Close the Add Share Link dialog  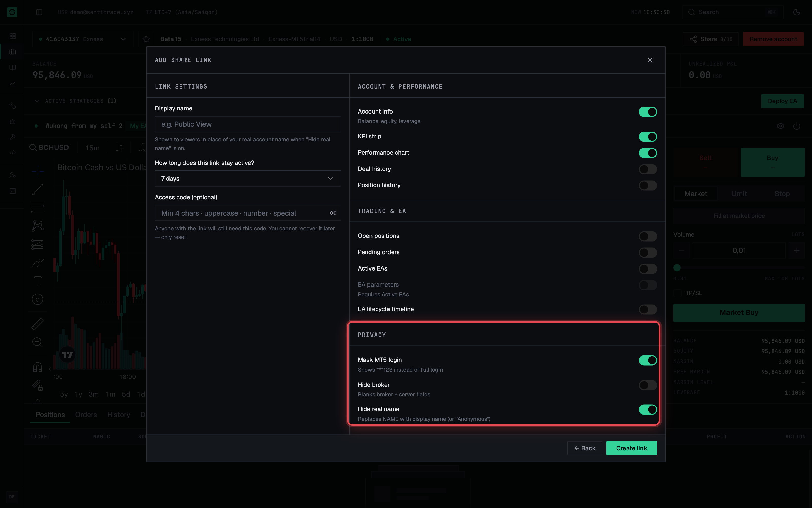click(650, 60)
